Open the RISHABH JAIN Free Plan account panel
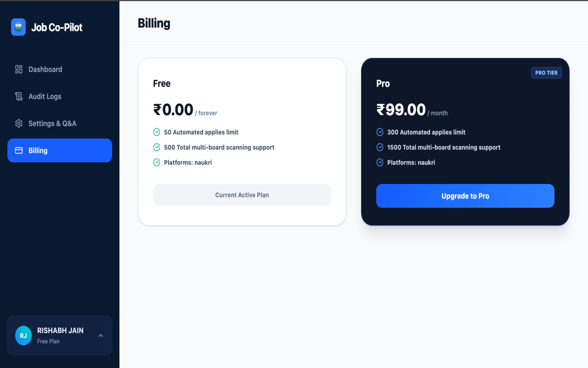Image resolution: width=588 pixels, height=368 pixels. coord(60,335)
